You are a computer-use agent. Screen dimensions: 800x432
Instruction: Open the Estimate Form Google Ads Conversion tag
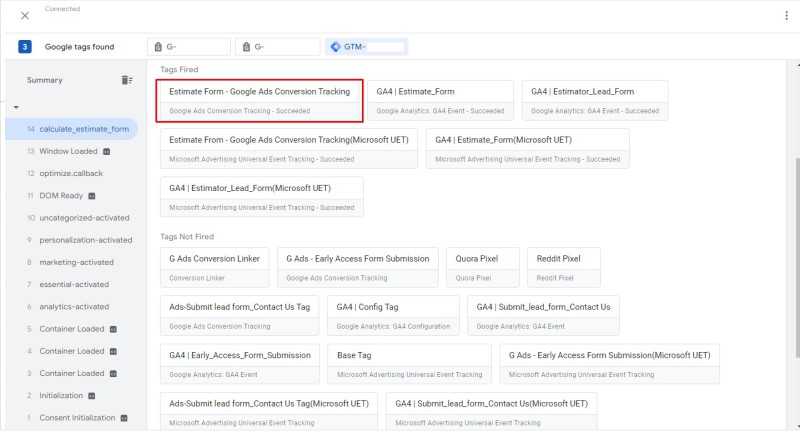(259, 99)
